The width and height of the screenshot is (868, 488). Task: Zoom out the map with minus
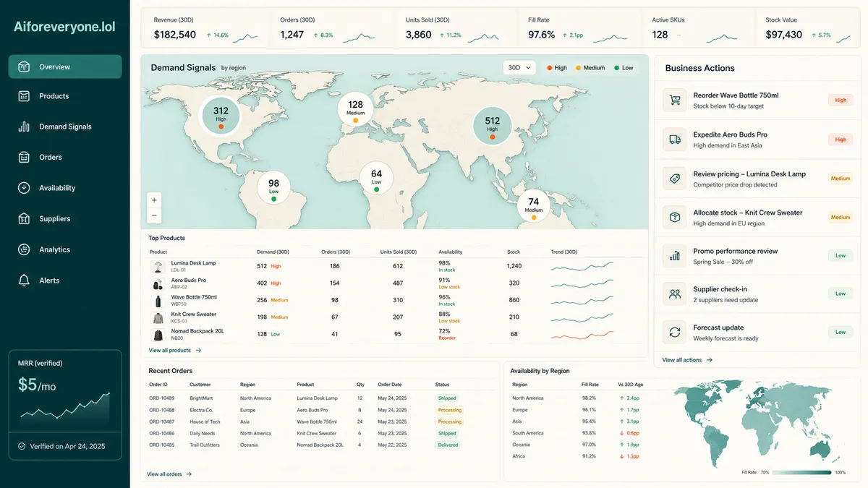(x=154, y=215)
